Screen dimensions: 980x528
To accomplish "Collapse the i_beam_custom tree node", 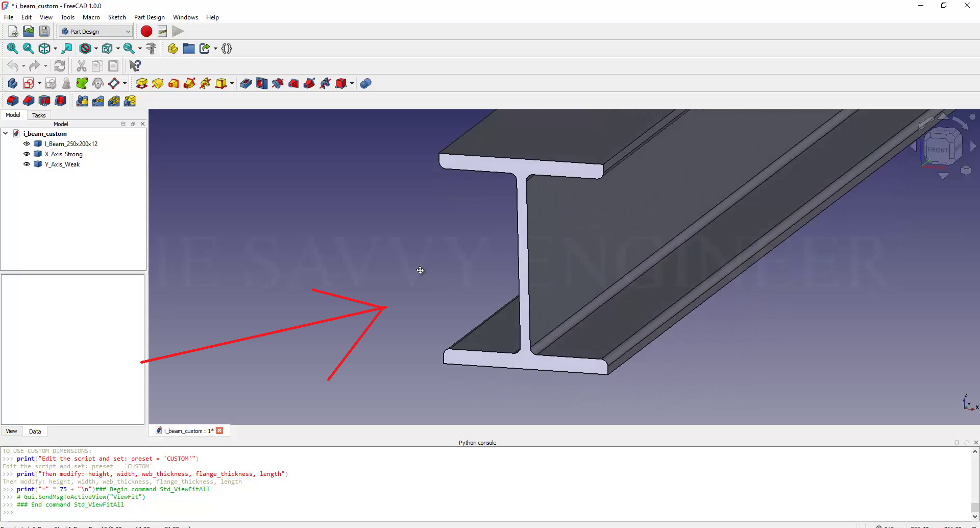I will click(6, 134).
